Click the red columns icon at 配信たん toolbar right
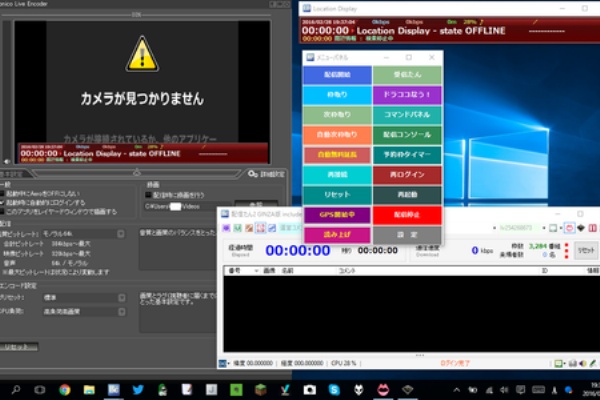The height and width of the screenshot is (400, 600). (593, 228)
